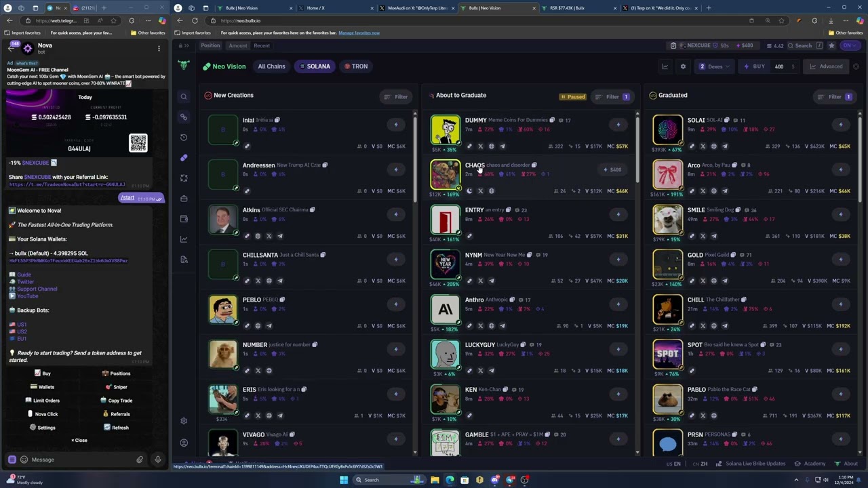Switch to the Amount tab
Viewport: 868px width, 488px height.
[x=238, y=45]
